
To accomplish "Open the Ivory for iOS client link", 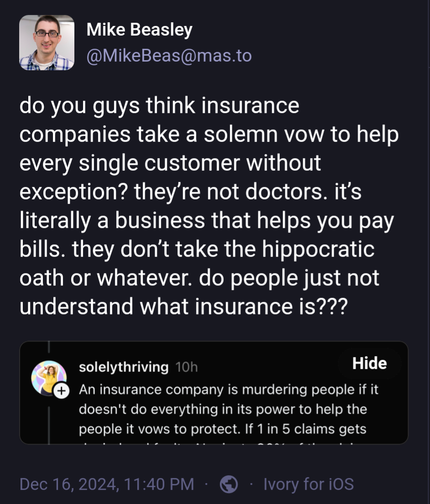I will [309, 484].
